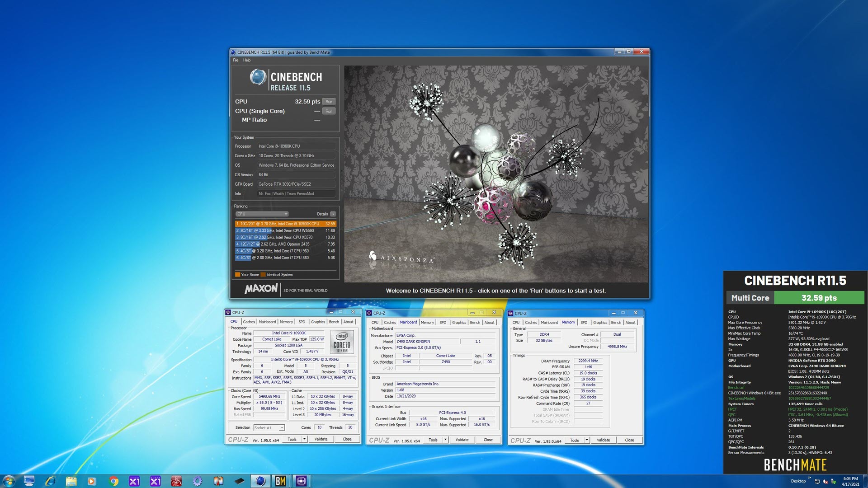Image resolution: width=868 pixels, height=488 pixels.
Task: Open Tools dropdown arrow in first CPU-Z window
Action: [304, 439]
